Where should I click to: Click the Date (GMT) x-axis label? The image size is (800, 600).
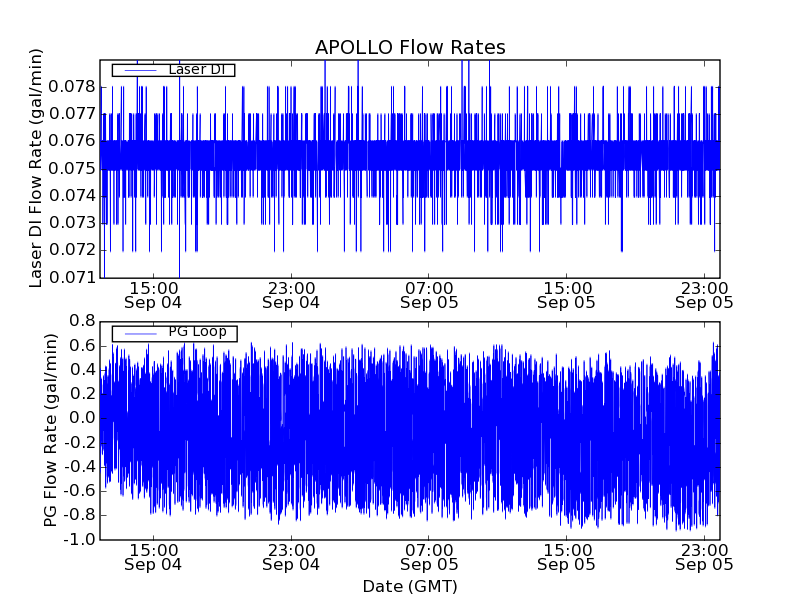point(410,586)
